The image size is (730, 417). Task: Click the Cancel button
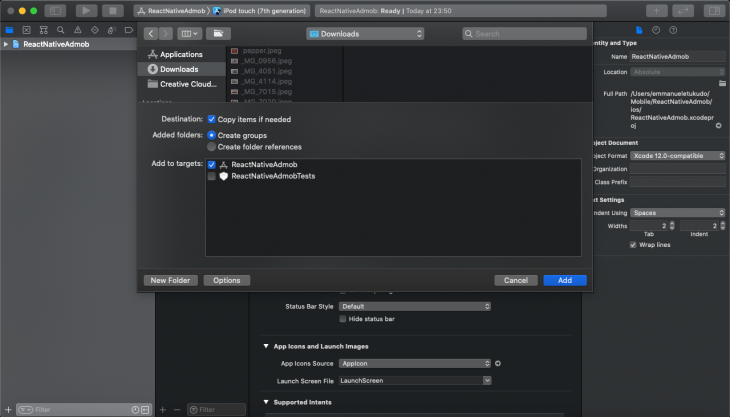(516, 280)
